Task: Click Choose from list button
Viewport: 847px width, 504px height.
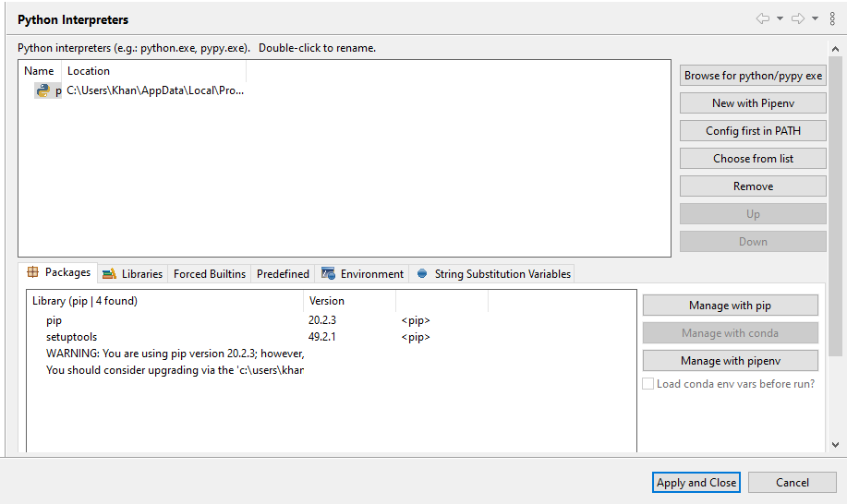Action: coord(753,159)
